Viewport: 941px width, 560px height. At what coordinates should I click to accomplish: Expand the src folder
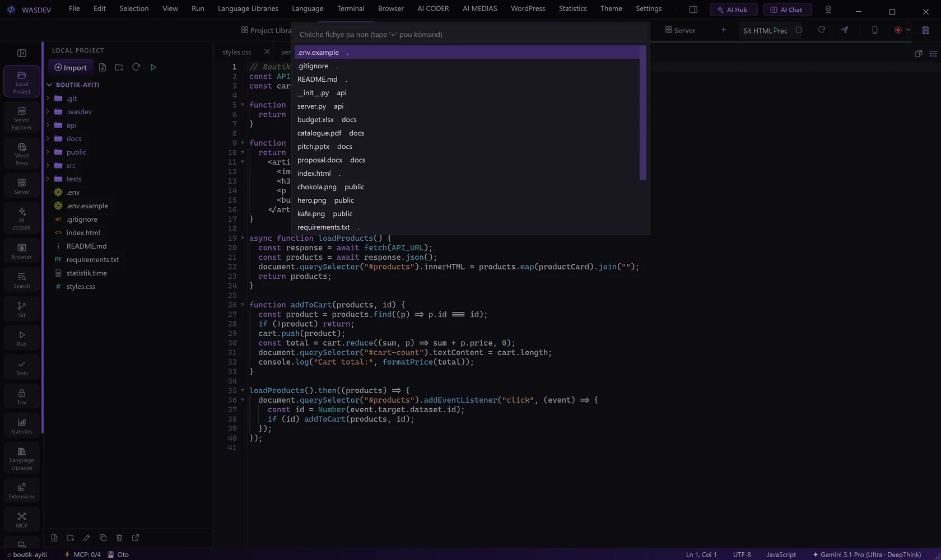coord(48,166)
